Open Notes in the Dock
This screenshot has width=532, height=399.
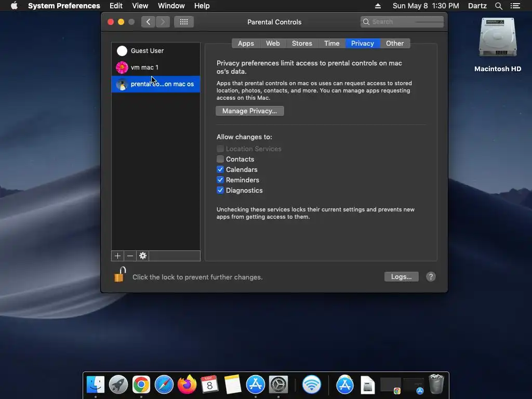233,385
